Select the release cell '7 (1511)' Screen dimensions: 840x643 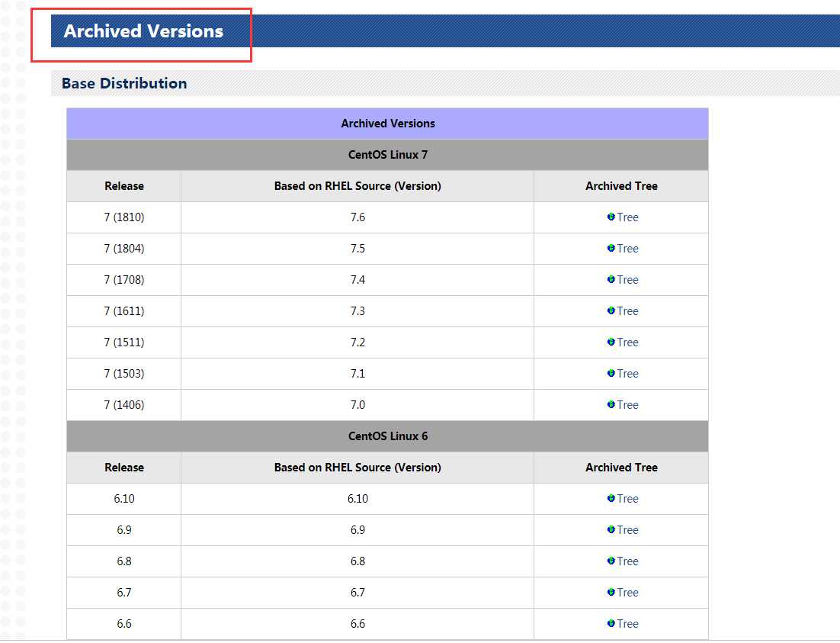123,342
